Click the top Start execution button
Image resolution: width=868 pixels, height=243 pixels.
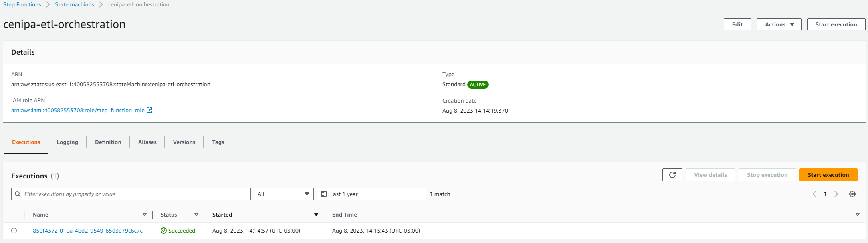click(x=836, y=24)
